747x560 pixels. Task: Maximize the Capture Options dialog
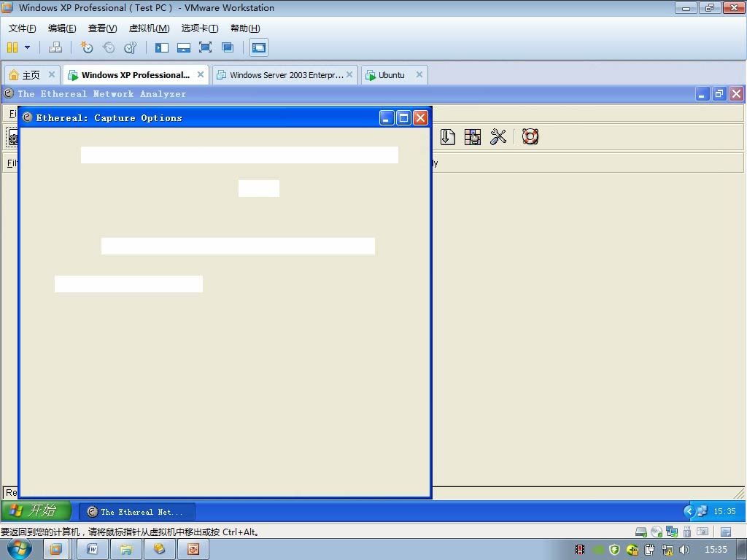(403, 117)
